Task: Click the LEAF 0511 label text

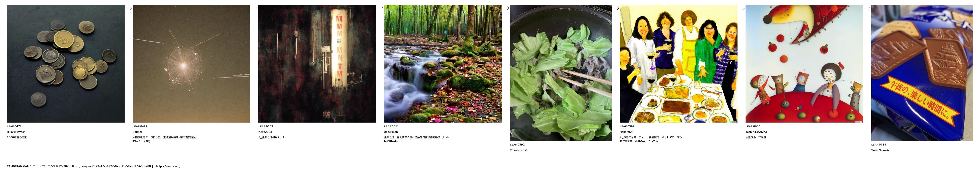Action: tap(391, 126)
